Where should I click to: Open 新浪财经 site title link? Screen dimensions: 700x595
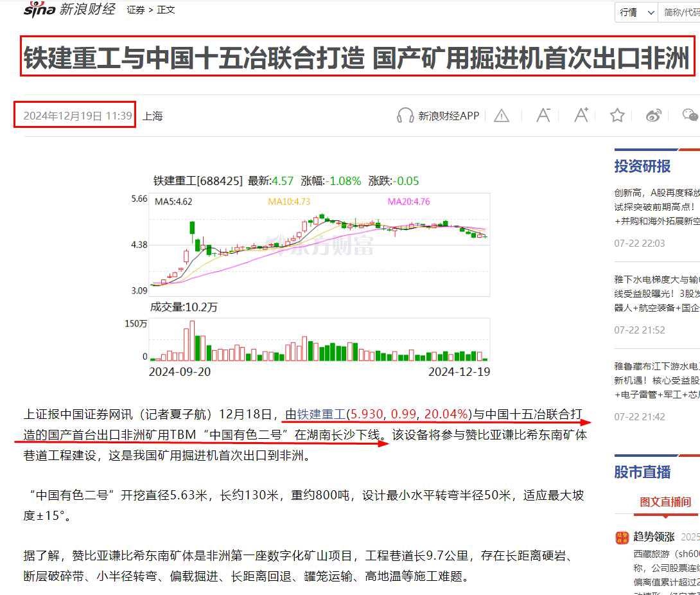[87, 9]
